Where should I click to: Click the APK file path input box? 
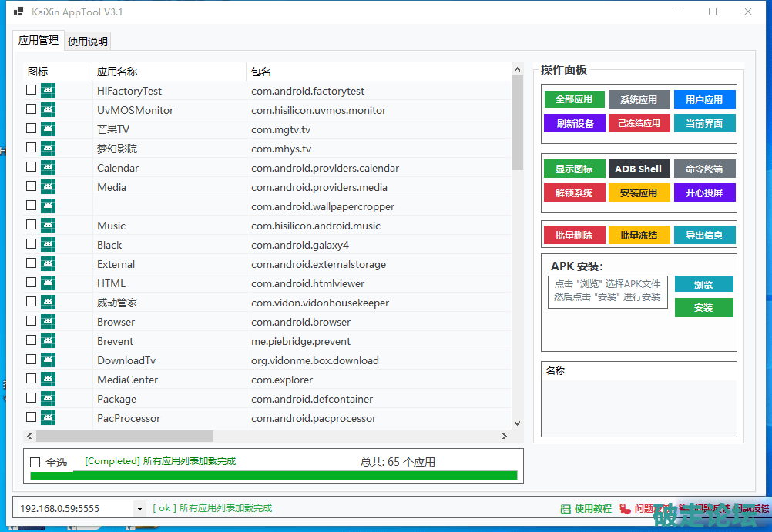tap(607, 291)
